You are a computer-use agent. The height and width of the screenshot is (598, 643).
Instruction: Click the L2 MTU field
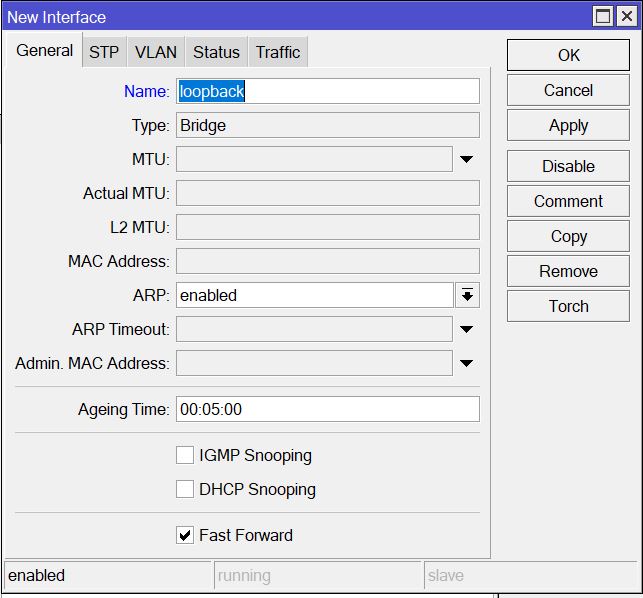click(x=328, y=227)
